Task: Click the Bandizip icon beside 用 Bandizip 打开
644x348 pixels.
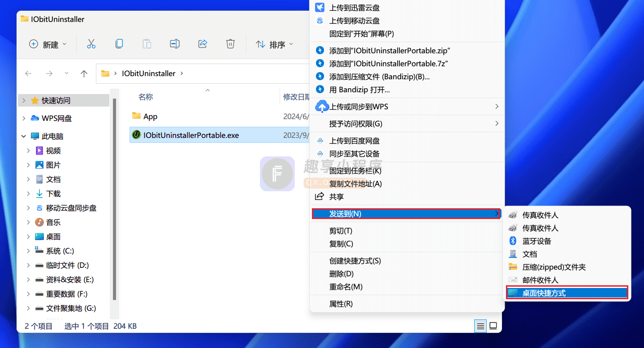Action: (320, 90)
